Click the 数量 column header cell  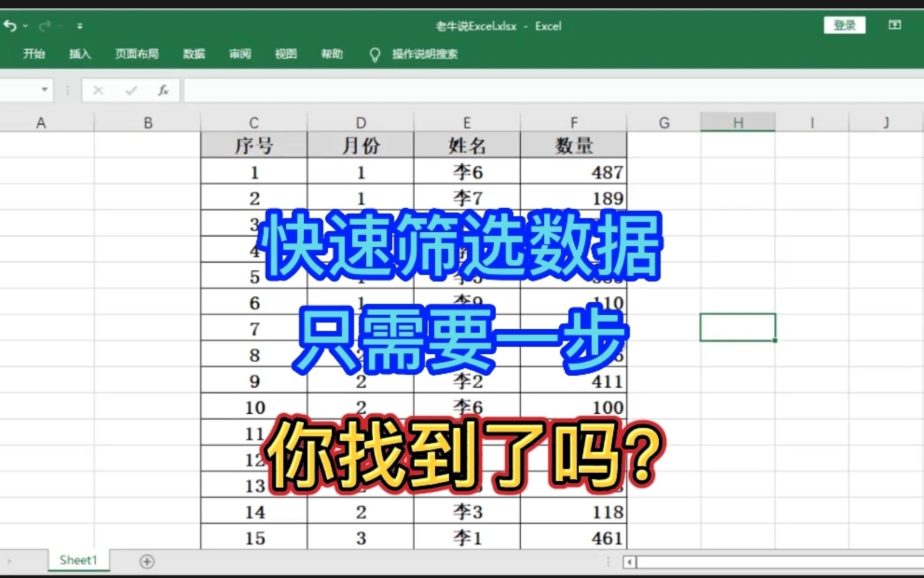pos(574,144)
